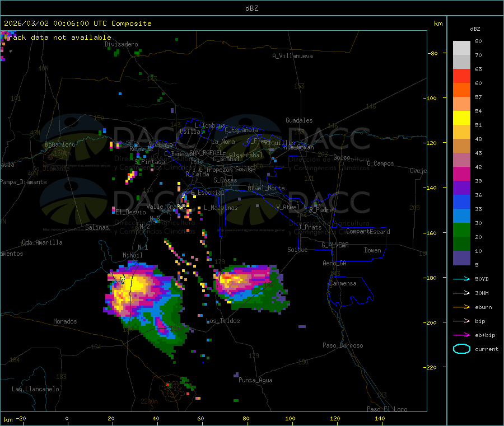Viewport: 504px width, 426px height.
Task: Click the A_Villanueva map label
Action: tap(292, 56)
